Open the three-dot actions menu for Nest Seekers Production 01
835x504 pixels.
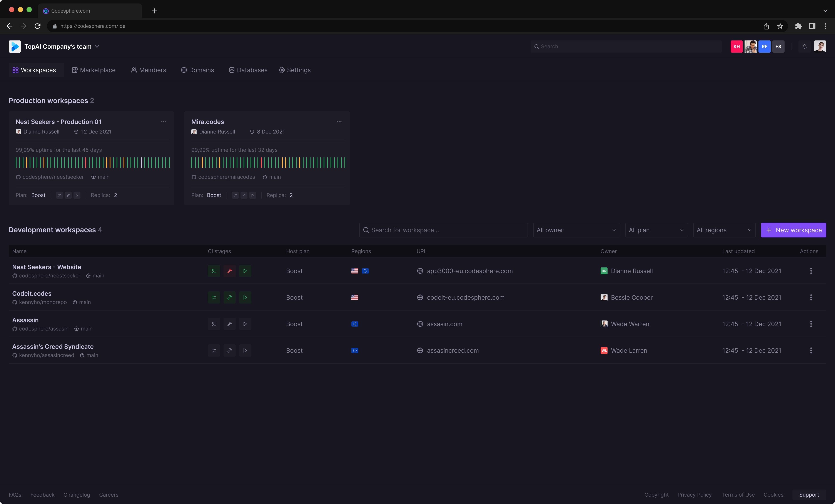[x=163, y=122]
